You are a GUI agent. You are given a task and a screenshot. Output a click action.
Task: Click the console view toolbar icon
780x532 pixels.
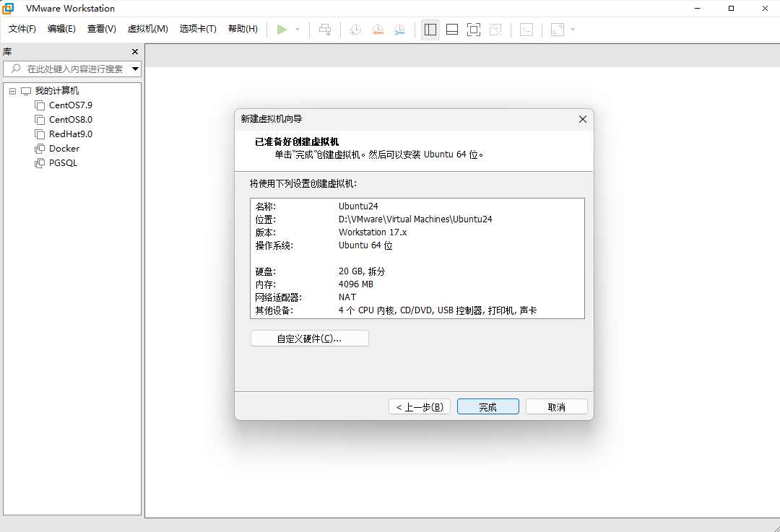(526, 30)
